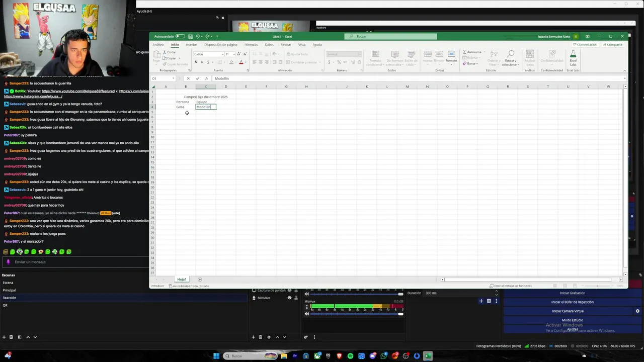Open the Archivo menu
This screenshot has width=644, height=362.
point(158,45)
